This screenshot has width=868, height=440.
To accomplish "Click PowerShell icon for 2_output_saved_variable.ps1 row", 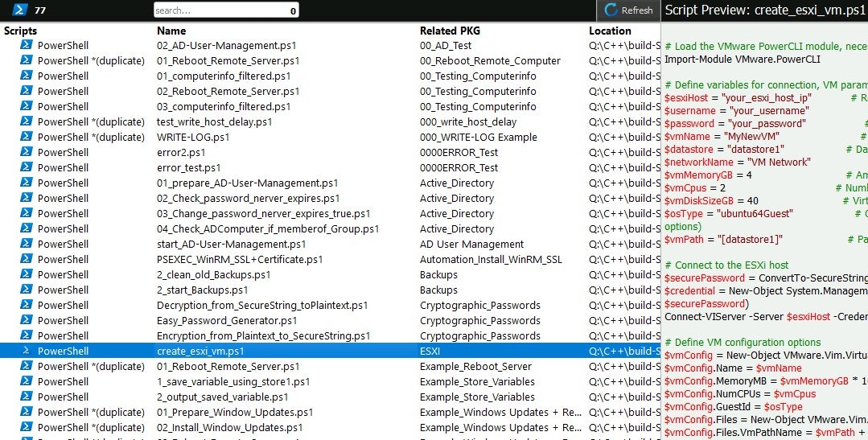I will (26, 397).
